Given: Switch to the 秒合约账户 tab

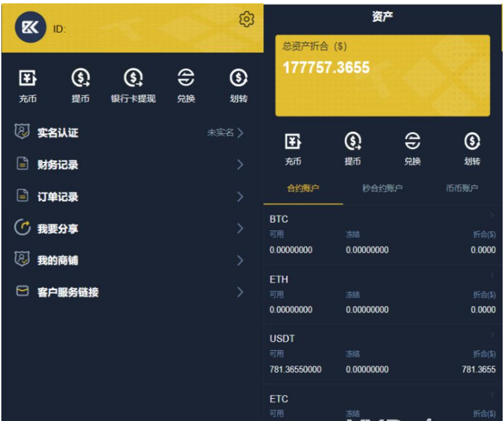Looking at the screenshot, I should point(382,188).
